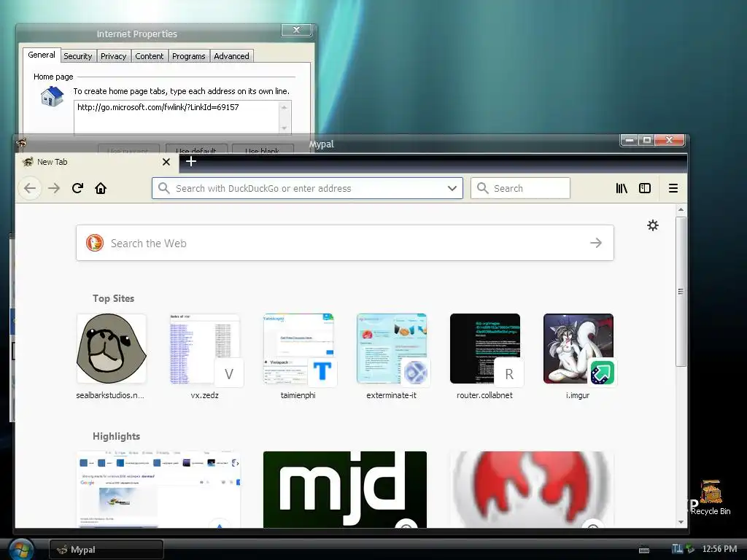Screen dimensions: 747x560
Task: Click home page textbox scroll down arrow
Action: click(285, 128)
